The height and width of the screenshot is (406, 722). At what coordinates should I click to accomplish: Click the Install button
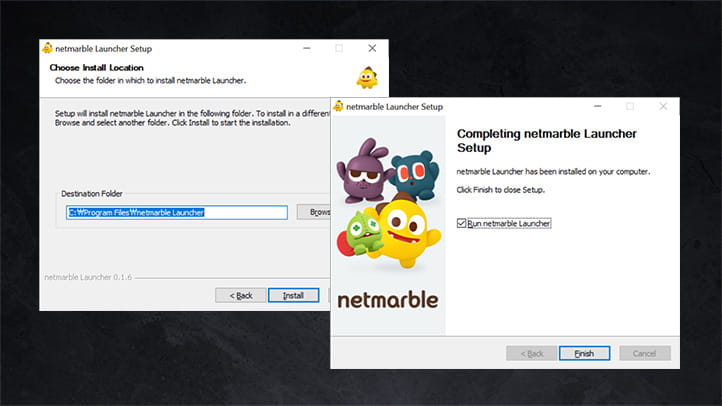pos(293,295)
